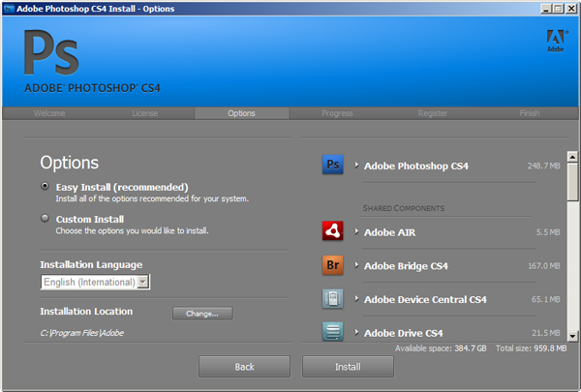Switch to the Options step tab

pyautogui.click(x=241, y=113)
